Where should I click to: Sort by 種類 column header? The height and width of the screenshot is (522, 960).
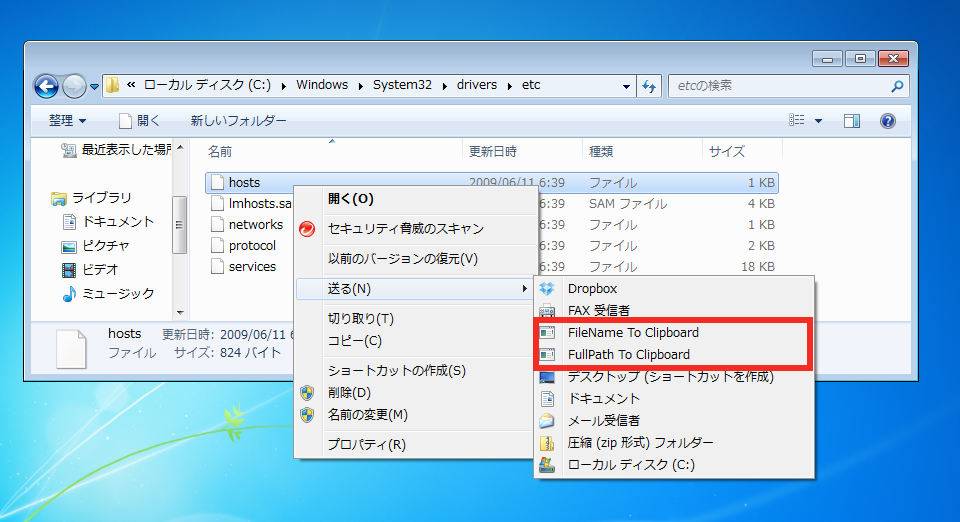coord(601,151)
